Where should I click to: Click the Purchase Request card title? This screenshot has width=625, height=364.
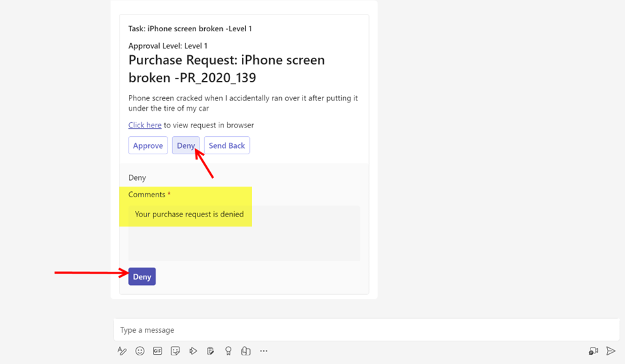coord(226,68)
